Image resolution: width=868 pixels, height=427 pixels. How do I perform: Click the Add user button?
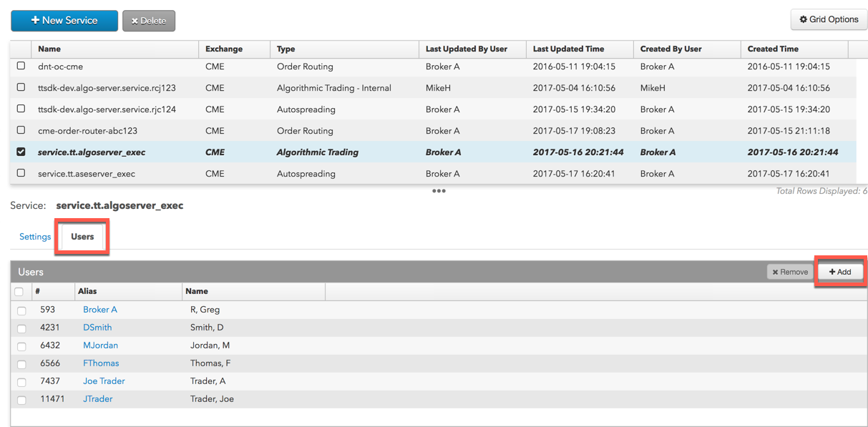pyautogui.click(x=840, y=272)
